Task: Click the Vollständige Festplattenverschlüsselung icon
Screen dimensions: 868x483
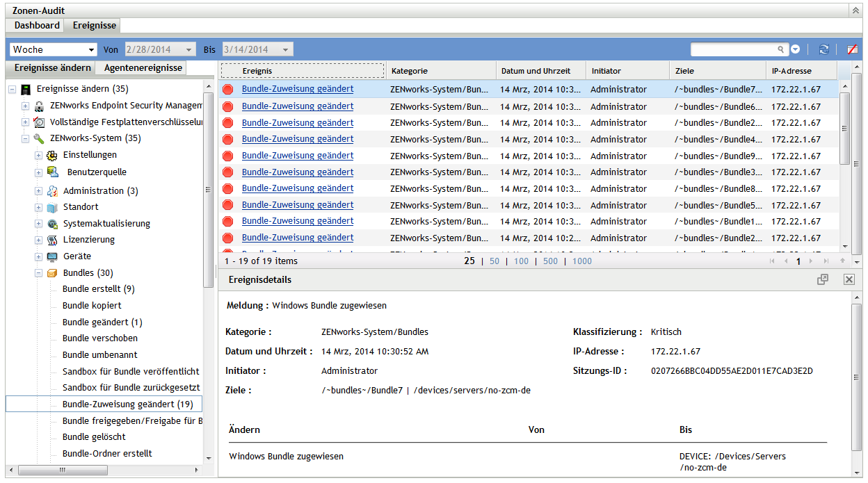Action: pos(39,122)
